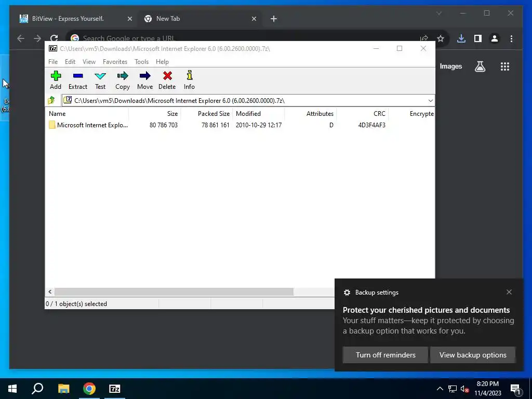Close the New Tab browser tab
This screenshot has width=532, height=399.
pyautogui.click(x=254, y=19)
